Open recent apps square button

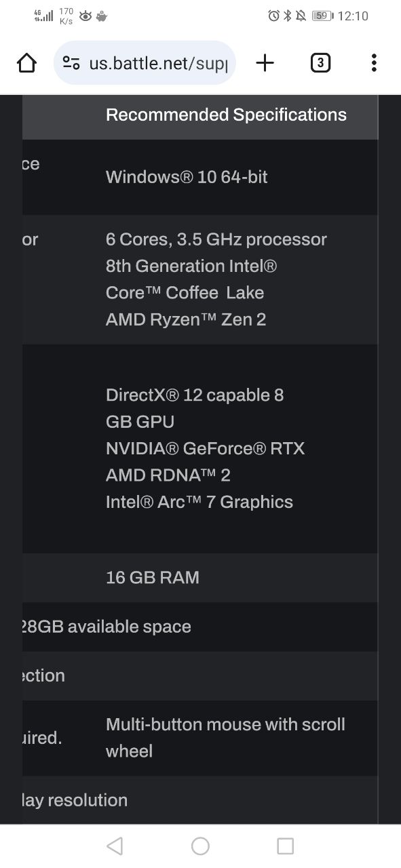pyautogui.click(x=286, y=846)
